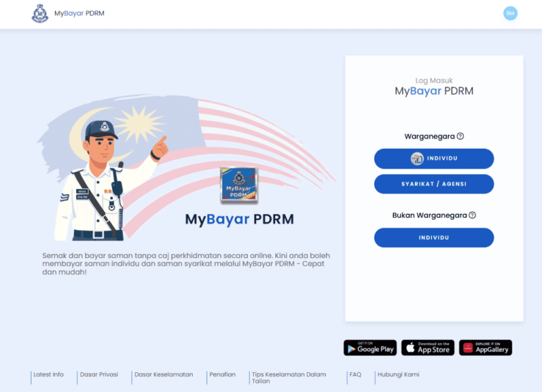The width and height of the screenshot is (542, 392).
Task: Open the App Store download badge
Action: pyautogui.click(x=428, y=348)
